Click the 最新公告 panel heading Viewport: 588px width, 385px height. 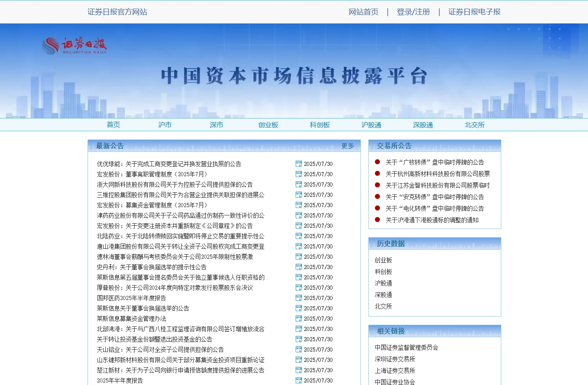[x=110, y=146]
